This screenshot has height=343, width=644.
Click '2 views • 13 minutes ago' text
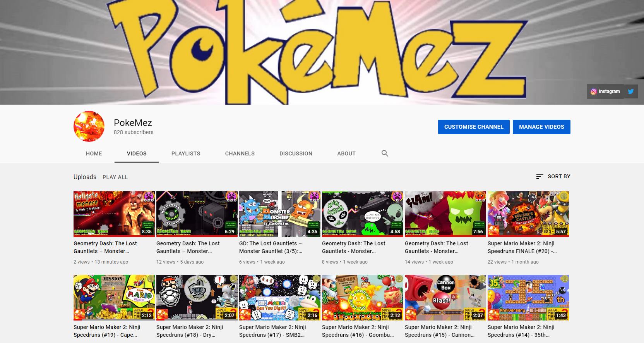coord(101,262)
